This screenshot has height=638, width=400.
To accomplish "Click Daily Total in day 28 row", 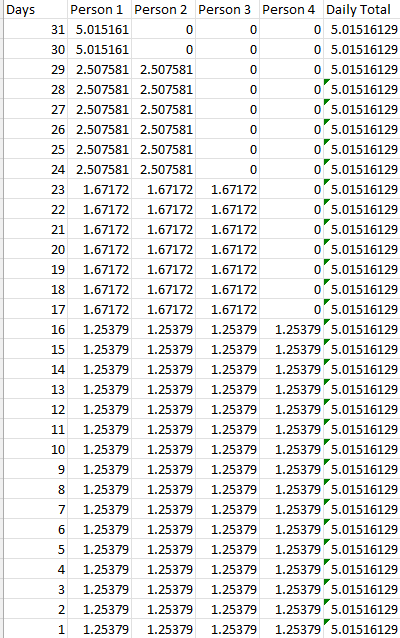I will [x=362, y=89].
